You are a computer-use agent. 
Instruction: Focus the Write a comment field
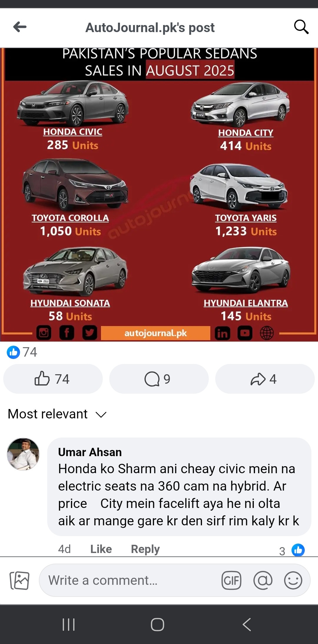tap(130, 580)
